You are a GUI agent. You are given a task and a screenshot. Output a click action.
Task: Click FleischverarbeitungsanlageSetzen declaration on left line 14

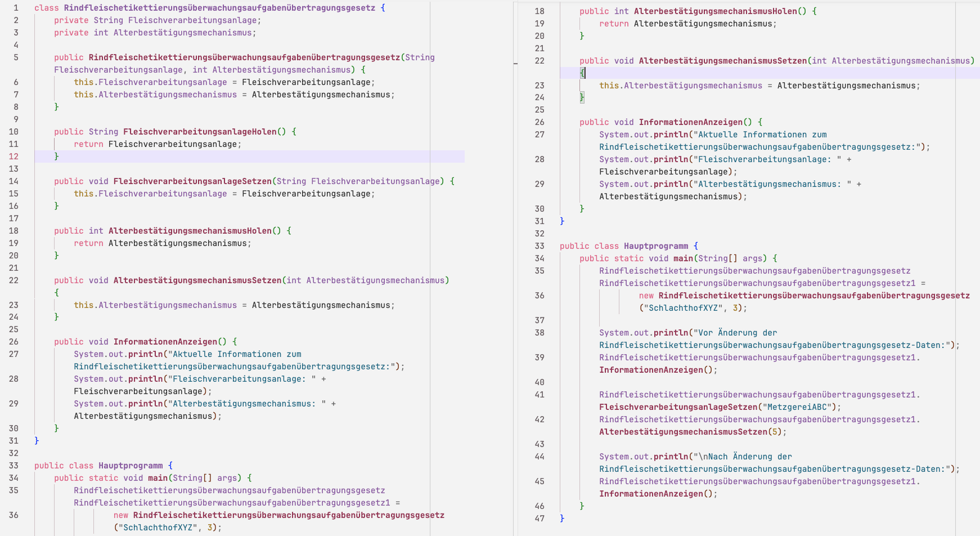192,181
